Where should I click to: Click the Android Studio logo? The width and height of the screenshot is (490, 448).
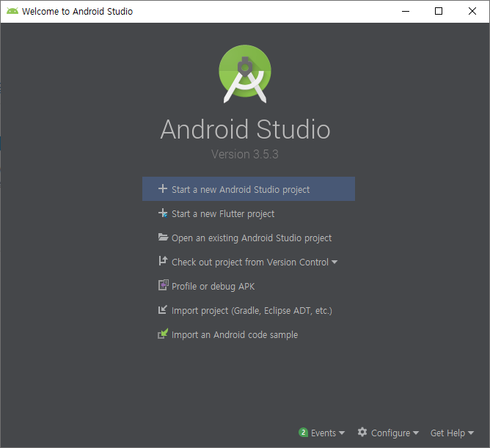(x=245, y=74)
